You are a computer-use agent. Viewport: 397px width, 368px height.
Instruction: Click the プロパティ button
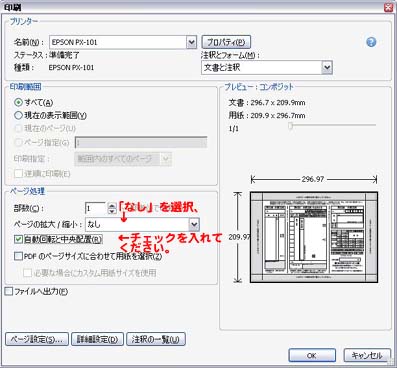coord(226,42)
